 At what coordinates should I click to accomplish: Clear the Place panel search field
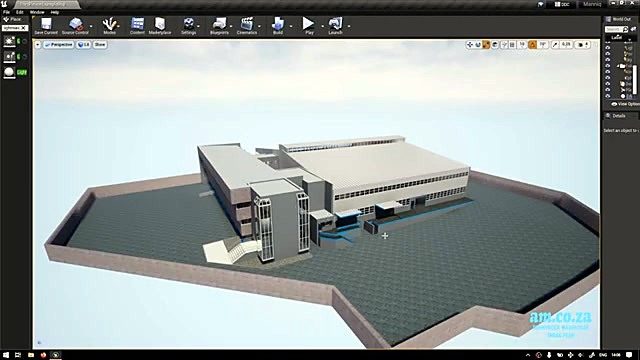[x=24, y=28]
